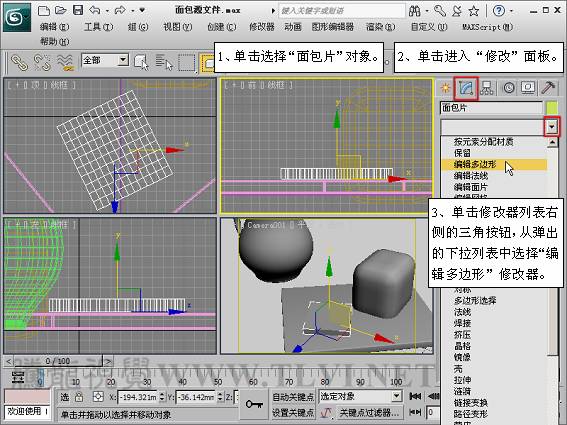This screenshot has height=425, width=567.
Task: Activate the Select and Link tool
Action: pyautogui.click(x=19, y=62)
